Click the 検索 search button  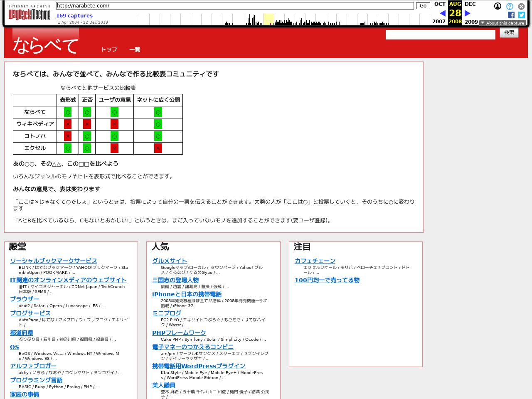coord(509,32)
